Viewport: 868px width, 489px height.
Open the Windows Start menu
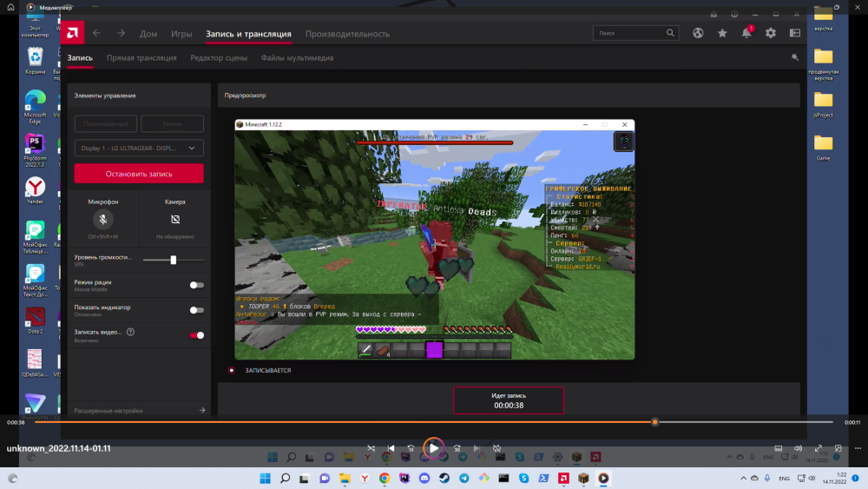click(265, 478)
